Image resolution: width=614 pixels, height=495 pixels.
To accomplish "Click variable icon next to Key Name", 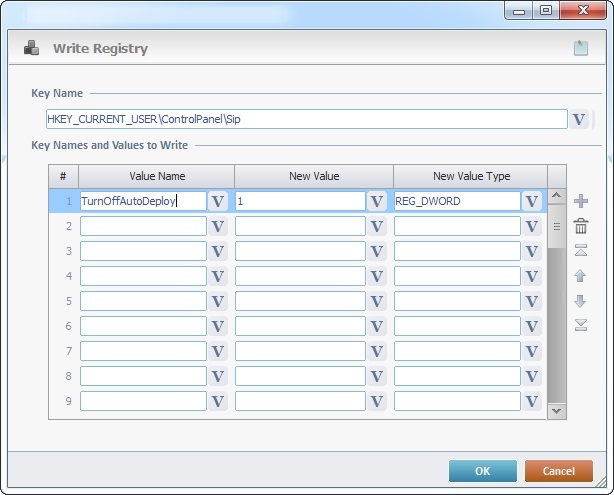I will pos(579,120).
